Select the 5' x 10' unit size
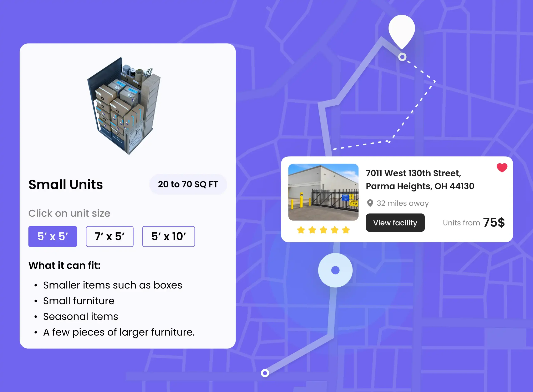The image size is (533, 392). tap(168, 236)
